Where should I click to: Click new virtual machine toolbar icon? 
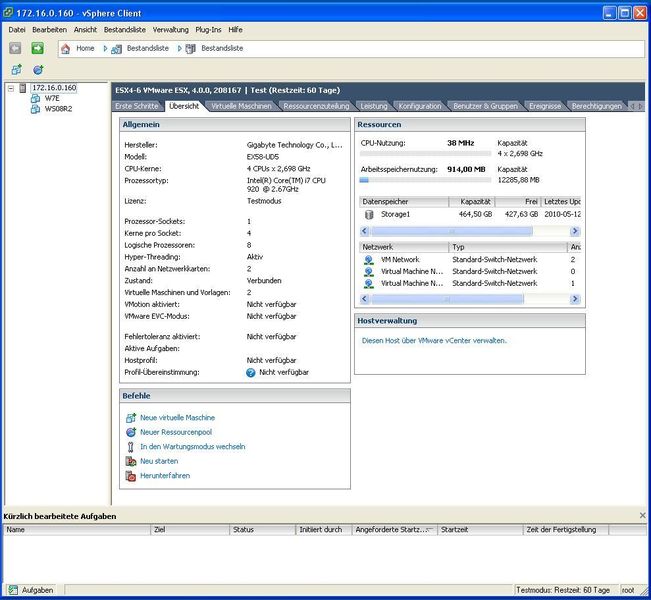pyautogui.click(x=16, y=70)
